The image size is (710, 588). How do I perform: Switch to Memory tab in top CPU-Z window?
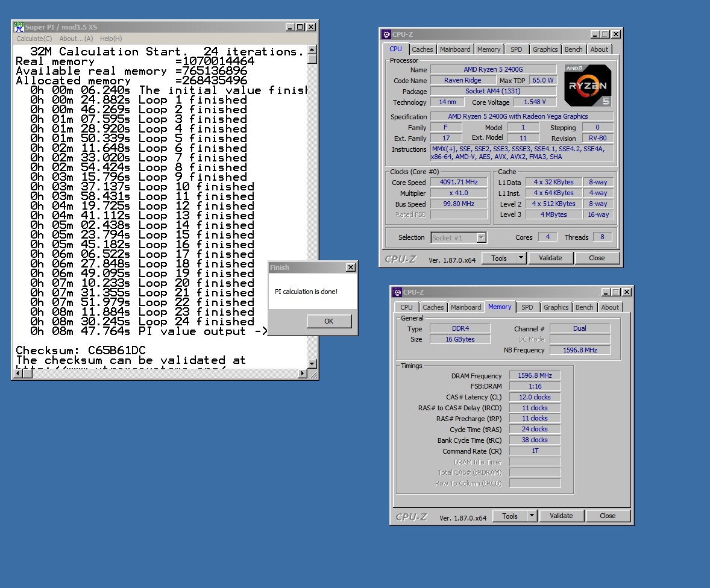tap(489, 50)
